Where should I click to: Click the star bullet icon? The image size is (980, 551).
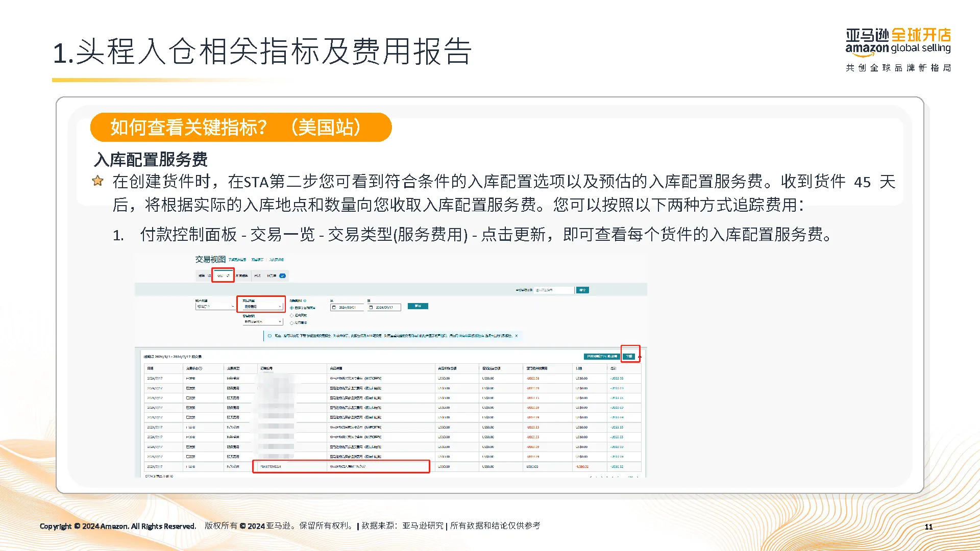(97, 181)
